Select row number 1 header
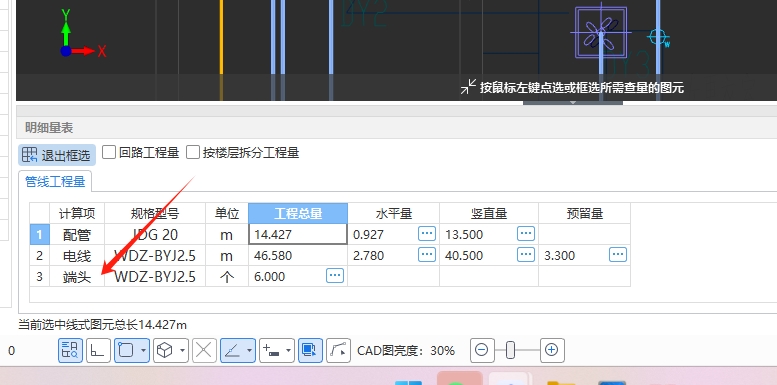Image resolution: width=777 pixels, height=385 pixels. pyautogui.click(x=40, y=234)
